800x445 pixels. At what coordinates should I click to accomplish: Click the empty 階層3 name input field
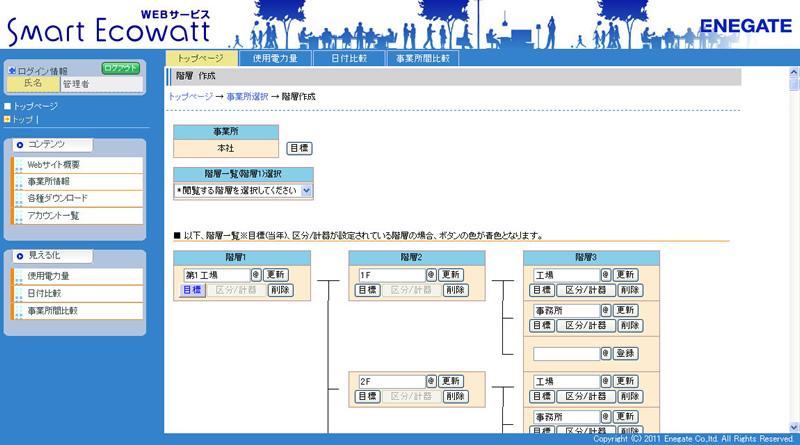click(x=566, y=354)
